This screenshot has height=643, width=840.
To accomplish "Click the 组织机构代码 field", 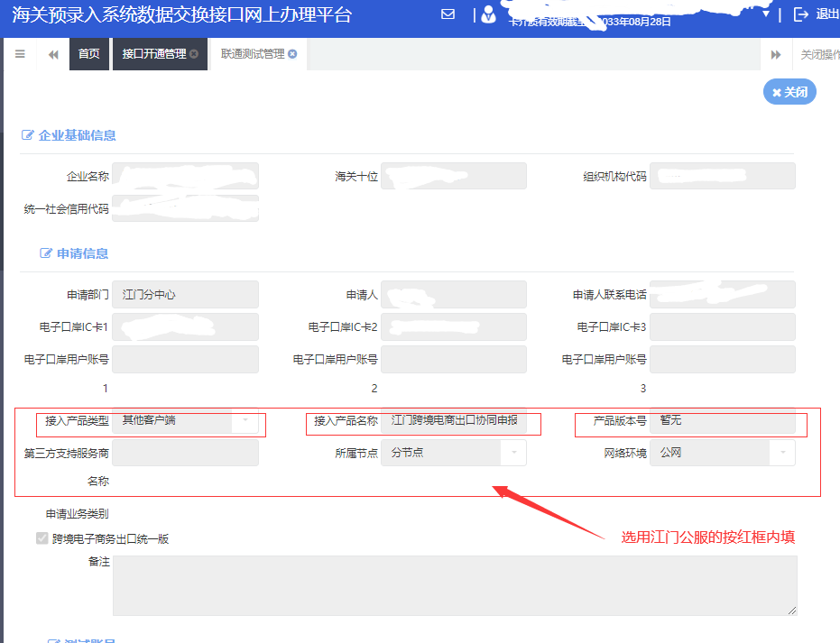I will (723, 176).
